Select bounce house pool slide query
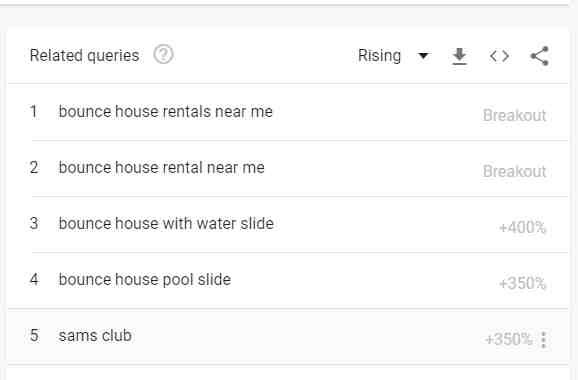This screenshot has height=380, width=578. (145, 279)
